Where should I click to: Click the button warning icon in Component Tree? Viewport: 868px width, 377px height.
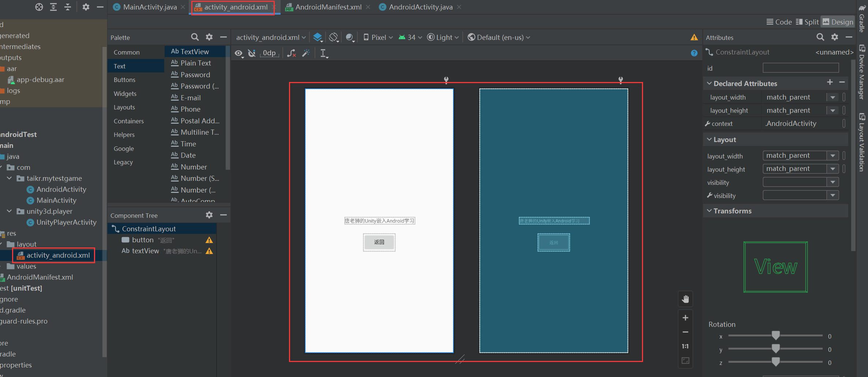coord(209,240)
